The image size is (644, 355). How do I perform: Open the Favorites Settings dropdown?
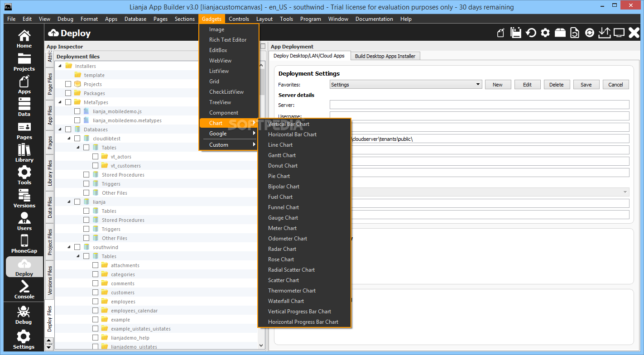(x=406, y=85)
